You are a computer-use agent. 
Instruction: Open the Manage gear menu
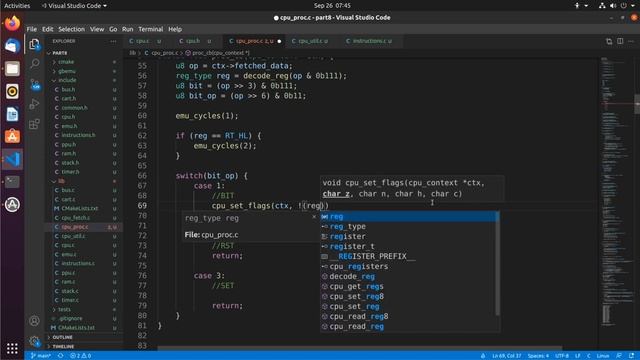34,340
